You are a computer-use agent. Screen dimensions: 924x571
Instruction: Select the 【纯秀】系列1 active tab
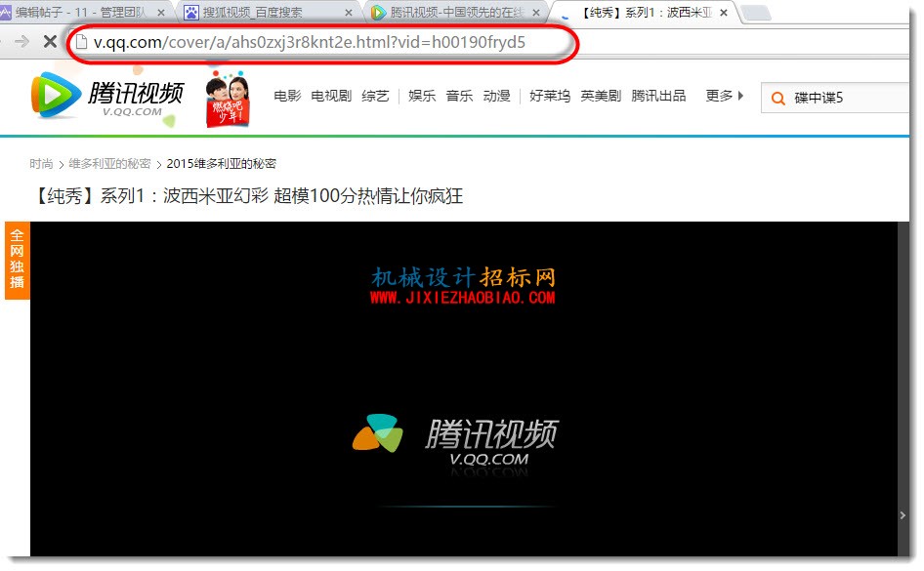click(646, 12)
